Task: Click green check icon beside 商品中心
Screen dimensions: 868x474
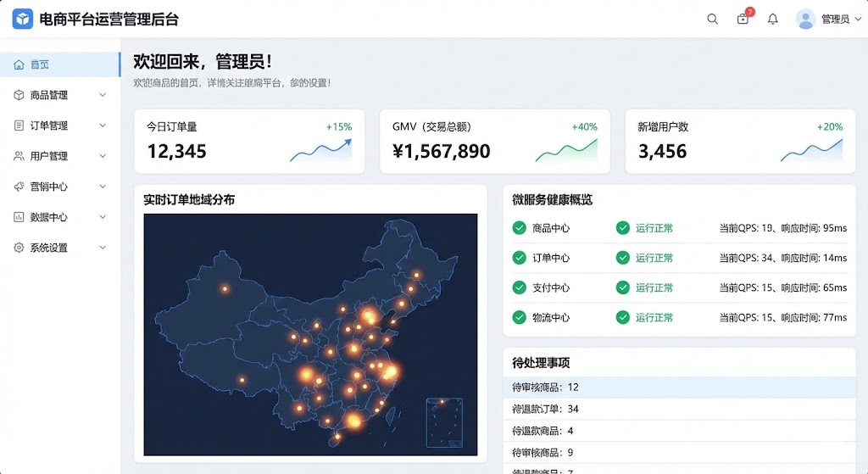Action: (x=520, y=227)
